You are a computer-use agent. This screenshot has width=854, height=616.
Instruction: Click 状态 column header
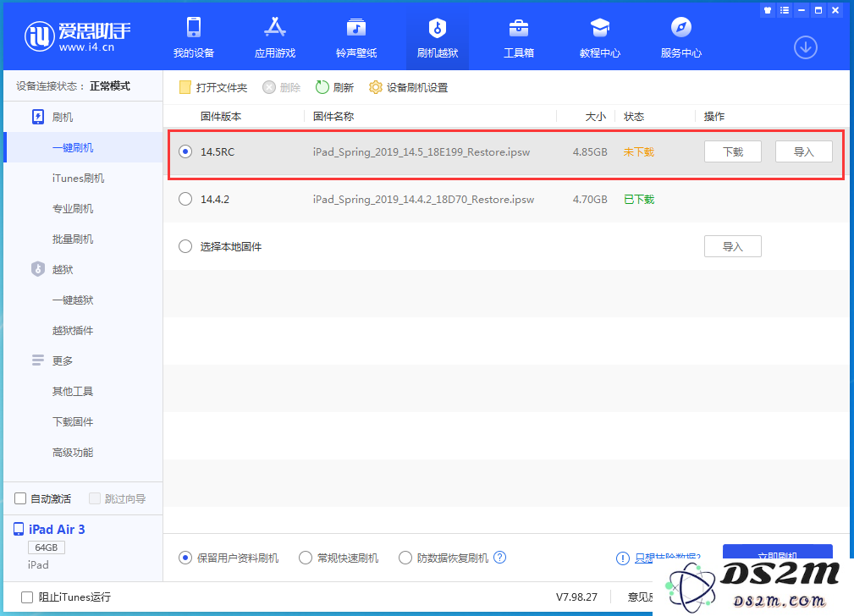point(633,116)
